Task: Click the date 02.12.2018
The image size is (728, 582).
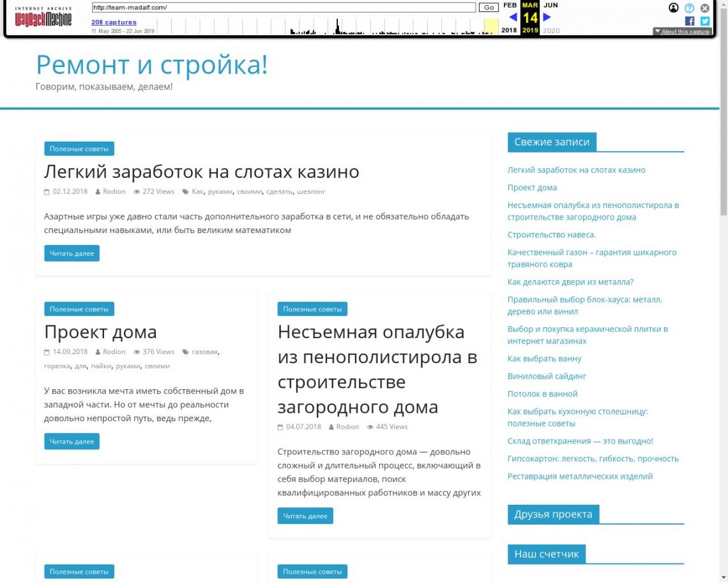Action: click(70, 191)
